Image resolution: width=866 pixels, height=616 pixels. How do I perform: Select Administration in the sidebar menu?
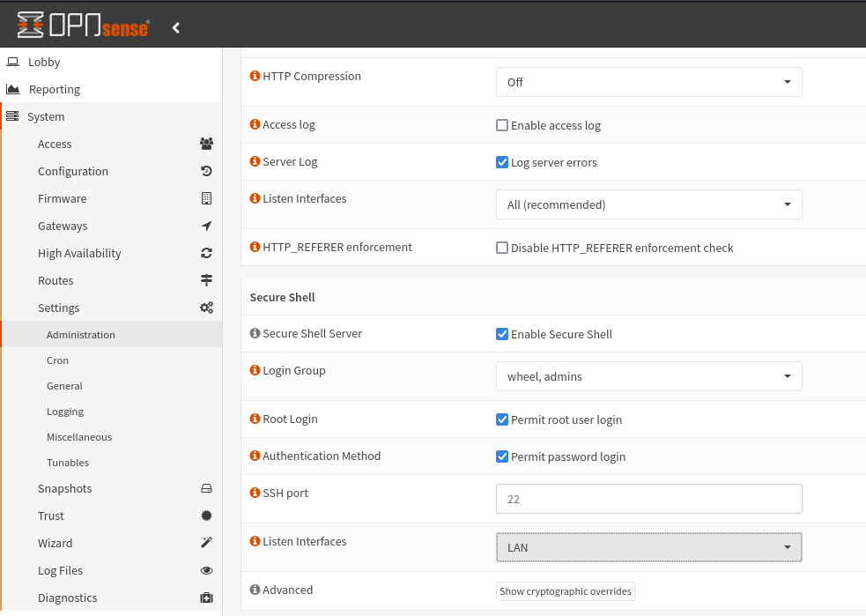pos(81,334)
